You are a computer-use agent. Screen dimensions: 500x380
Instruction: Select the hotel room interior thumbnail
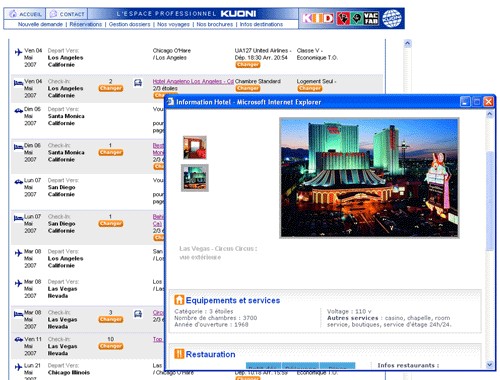pos(195,147)
